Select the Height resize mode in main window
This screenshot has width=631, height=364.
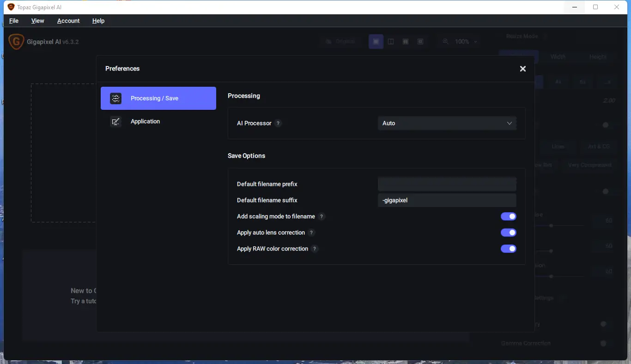pos(598,57)
